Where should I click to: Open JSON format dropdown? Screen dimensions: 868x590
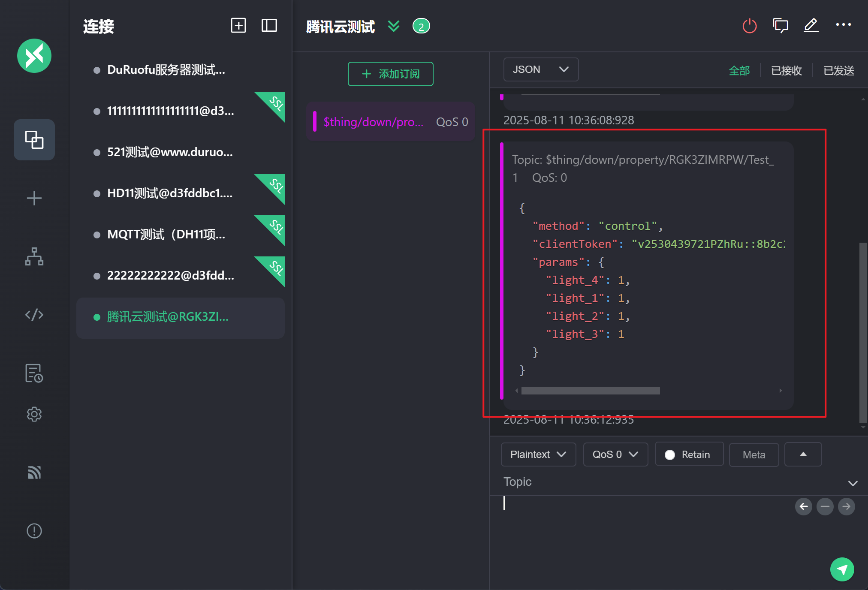[541, 69]
